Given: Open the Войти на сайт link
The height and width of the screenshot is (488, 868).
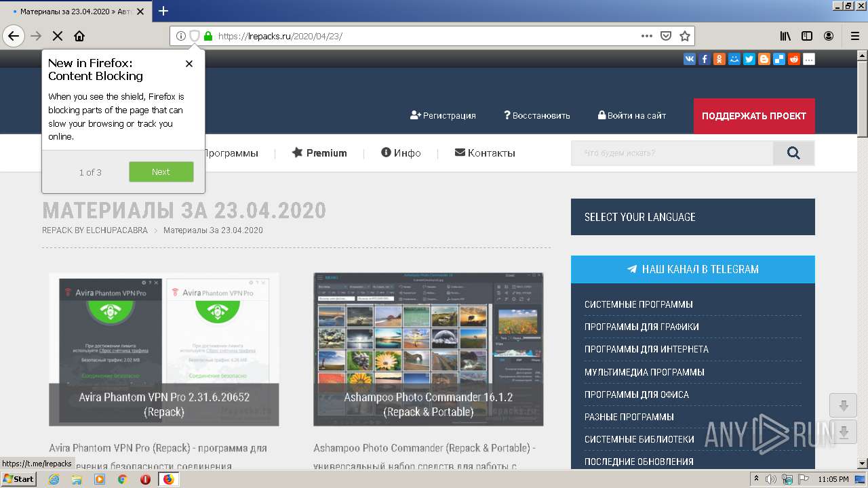Looking at the screenshot, I should [631, 115].
